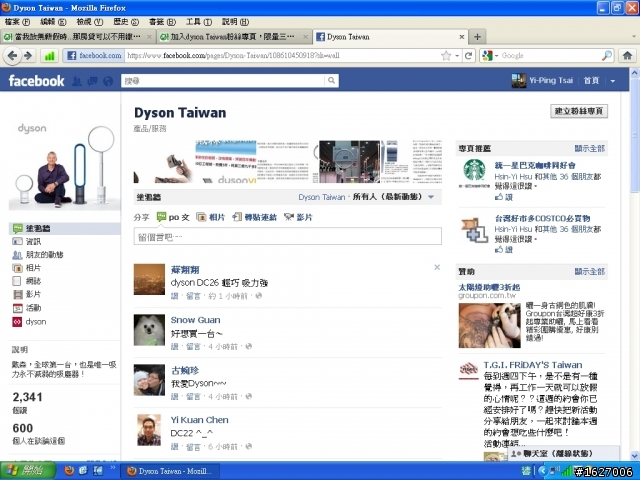The width and height of the screenshot is (640, 480).
Task: Click the 首頁 home link
Action: [591, 80]
